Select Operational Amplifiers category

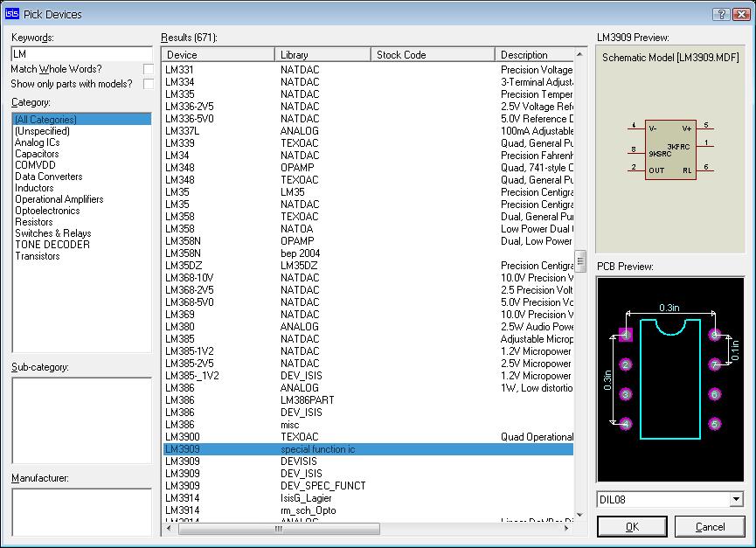point(59,199)
